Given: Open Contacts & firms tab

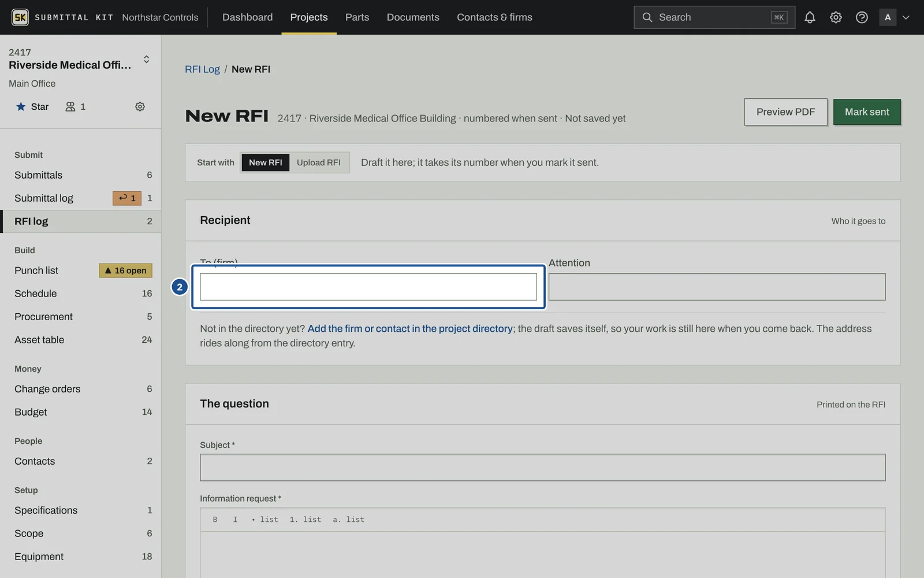Looking at the screenshot, I should [494, 17].
